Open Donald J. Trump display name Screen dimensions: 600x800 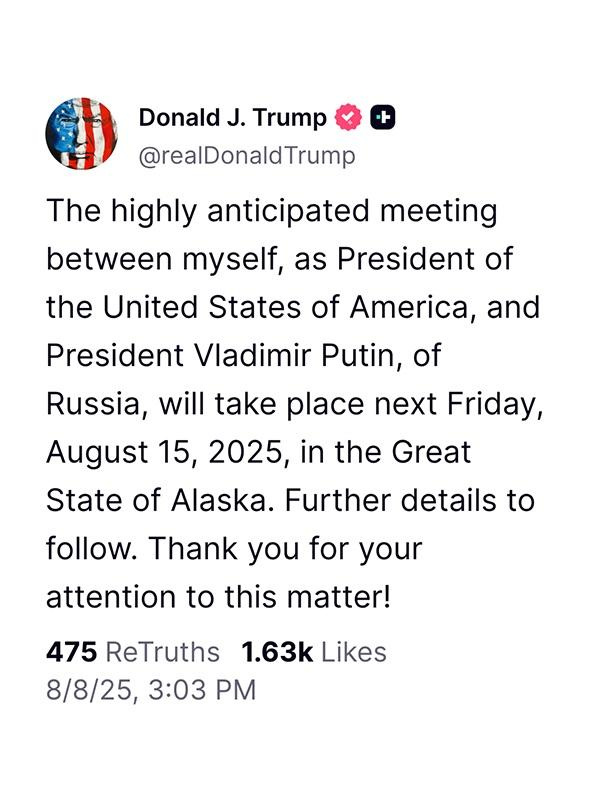tap(233, 118)
